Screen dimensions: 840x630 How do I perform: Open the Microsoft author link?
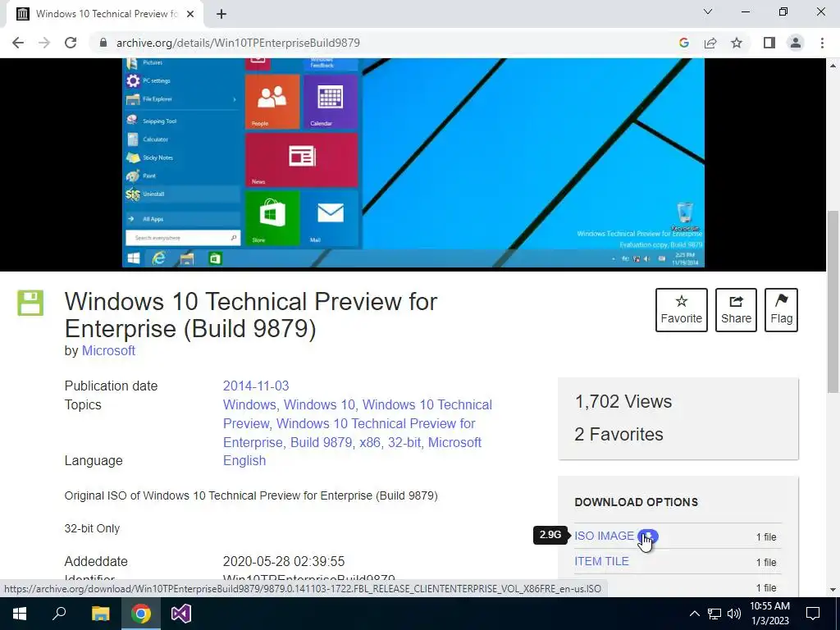pyautogui.click(x=108, y=350)
